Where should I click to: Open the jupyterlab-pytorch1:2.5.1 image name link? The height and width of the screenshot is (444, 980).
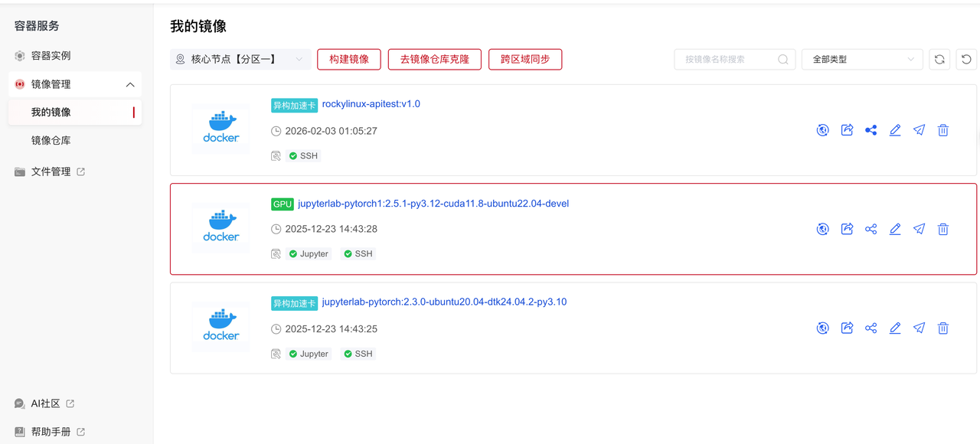click(x=433, y=204)
